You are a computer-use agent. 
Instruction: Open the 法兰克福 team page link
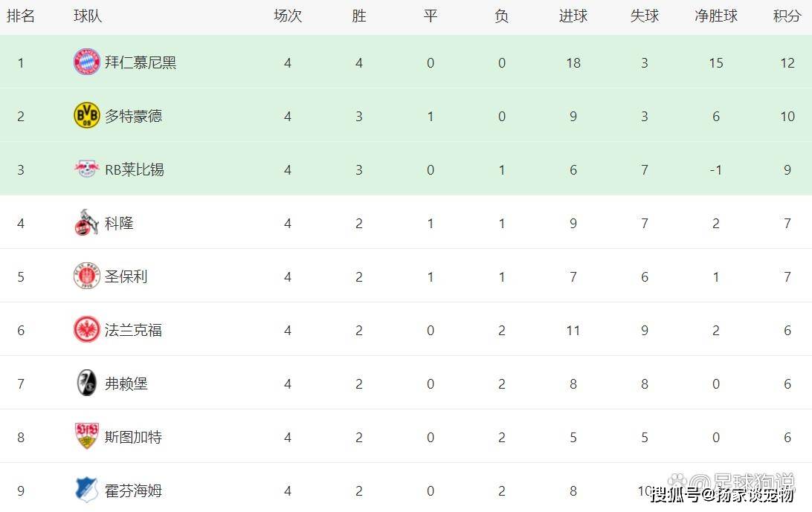(x=133, y=330)
